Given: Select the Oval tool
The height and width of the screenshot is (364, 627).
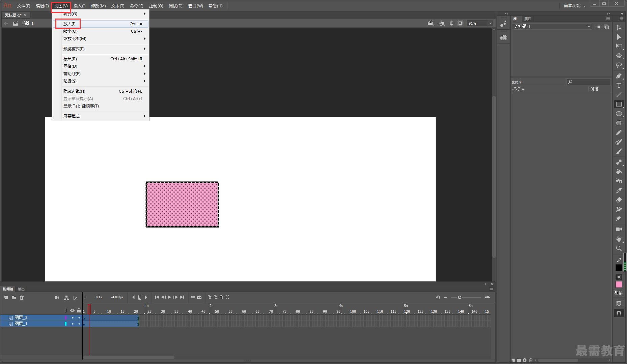Looking at the screenshot, I should tap(619, 114).
